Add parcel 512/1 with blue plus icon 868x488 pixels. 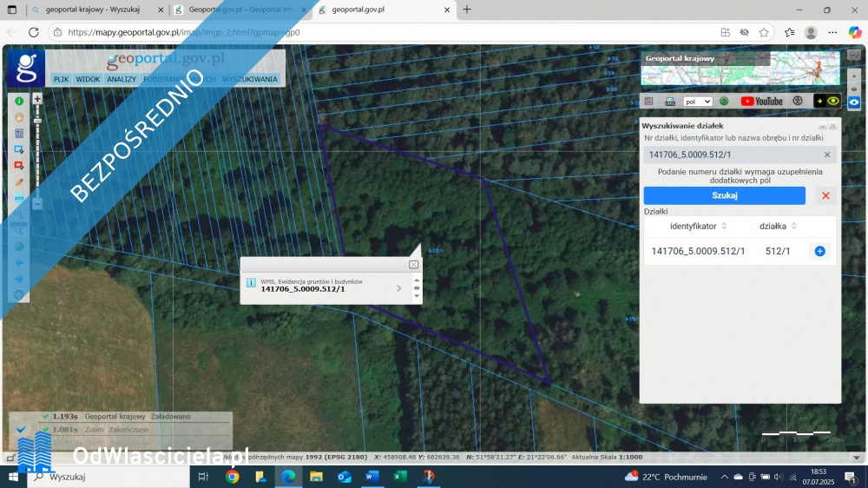(819, 251)
